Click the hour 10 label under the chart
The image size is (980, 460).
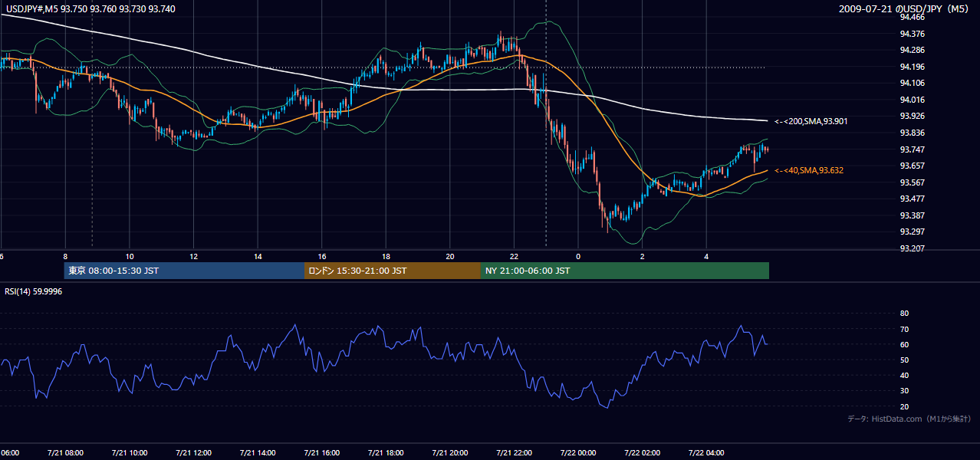pyautogui.click(x=130, y=256)
